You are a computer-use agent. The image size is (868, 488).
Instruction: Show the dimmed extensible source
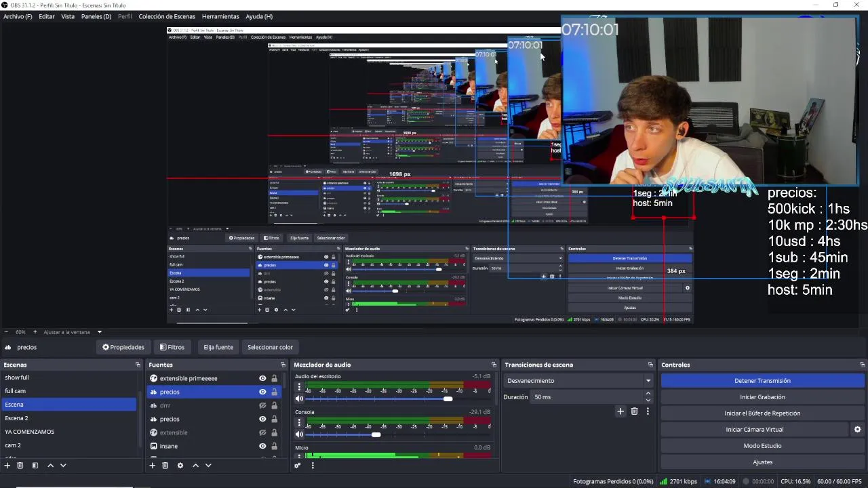tap(262, 432)
